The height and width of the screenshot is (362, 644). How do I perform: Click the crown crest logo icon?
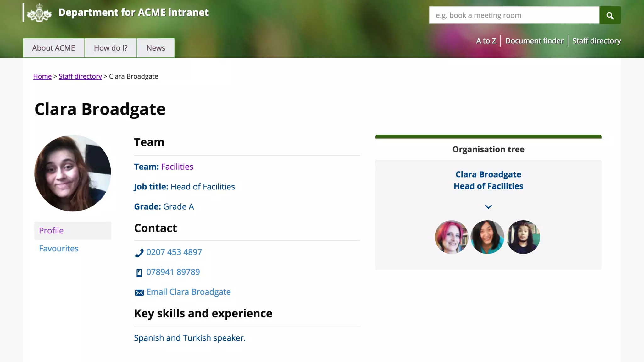[39, 13]
